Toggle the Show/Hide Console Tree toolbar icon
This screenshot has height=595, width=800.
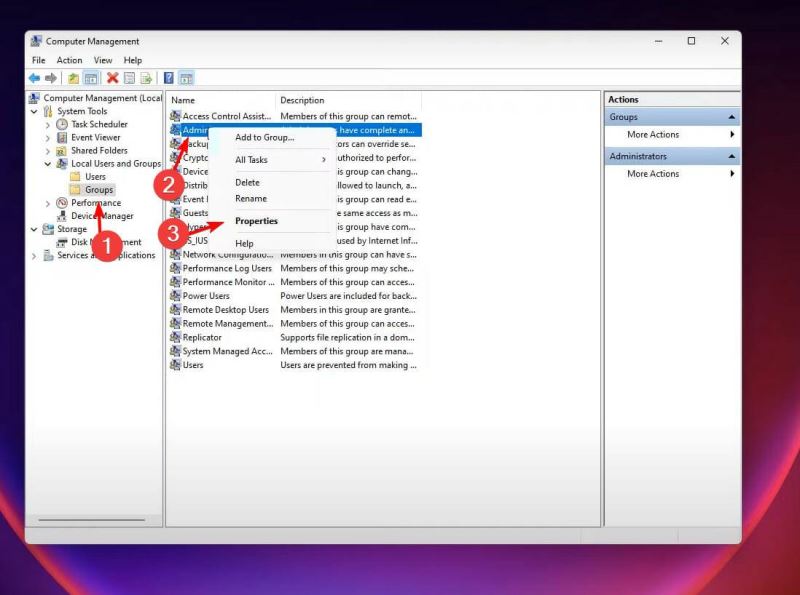[x=92, y=77]
